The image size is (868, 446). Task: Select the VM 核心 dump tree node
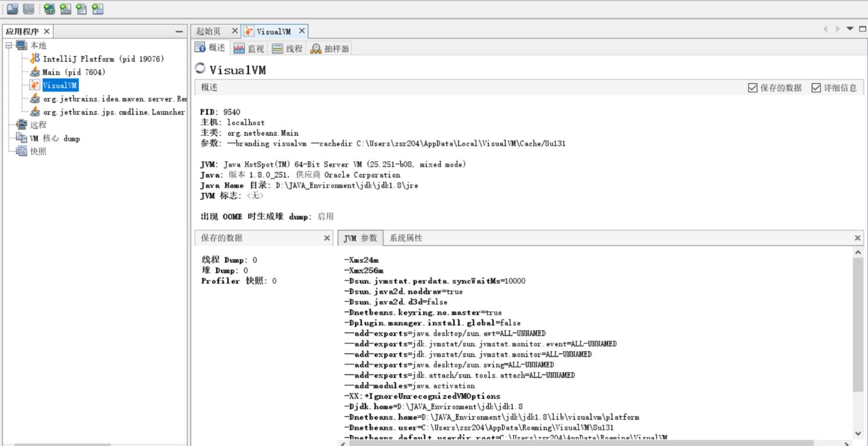(x=55, y=138)
